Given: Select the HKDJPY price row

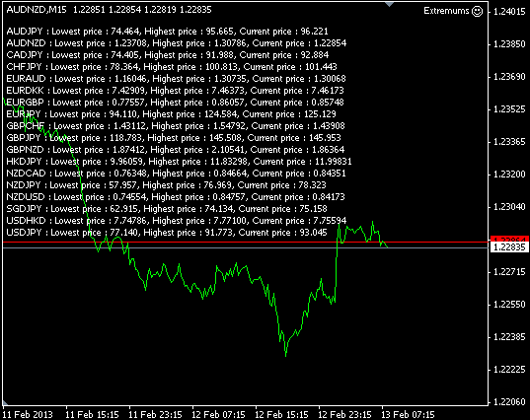Looking at the screenshot, I should (180, 162).
